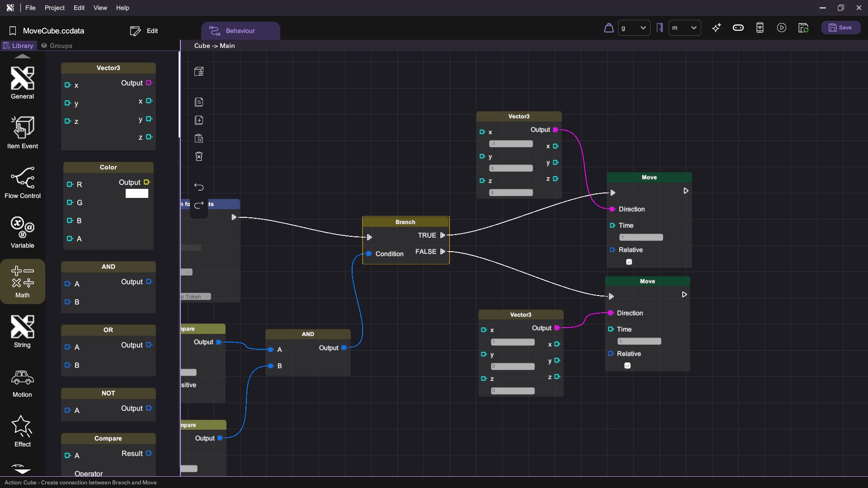Open the Item Event category
Image resolution: width=868 pixels, height=488 pixels.
(x=22, y=132)
